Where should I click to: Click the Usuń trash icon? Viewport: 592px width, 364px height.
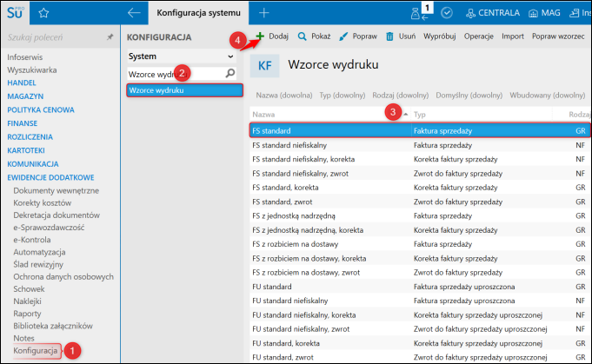(x=389, y=36)
